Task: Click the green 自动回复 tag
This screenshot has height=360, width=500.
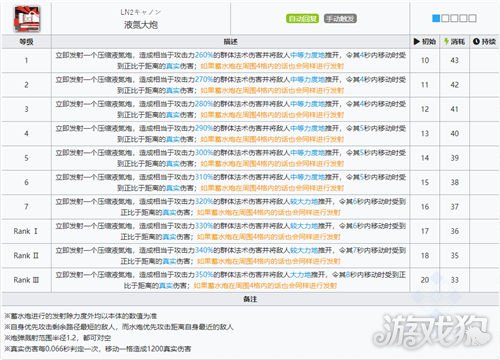Action: tap(302, 19)
